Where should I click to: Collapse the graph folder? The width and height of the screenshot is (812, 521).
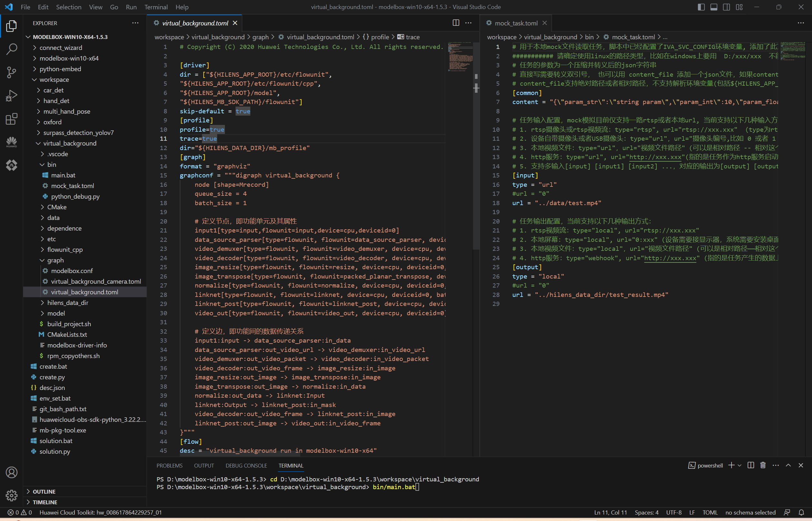[x=55, y=260]
